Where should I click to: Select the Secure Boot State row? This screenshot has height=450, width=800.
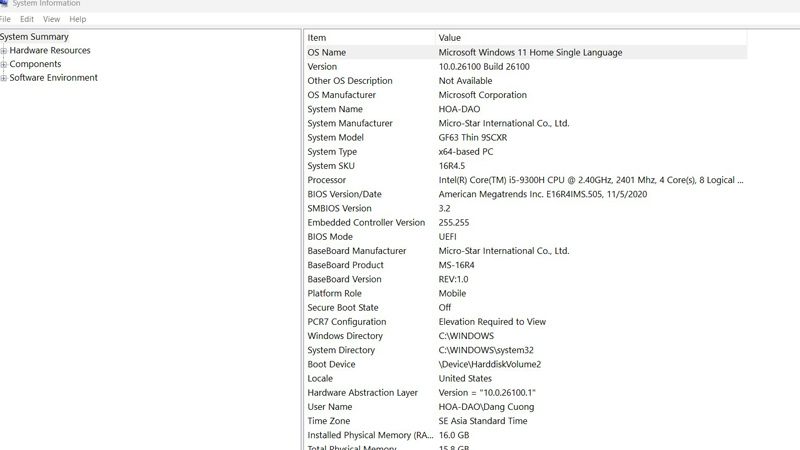click(343, 308)
